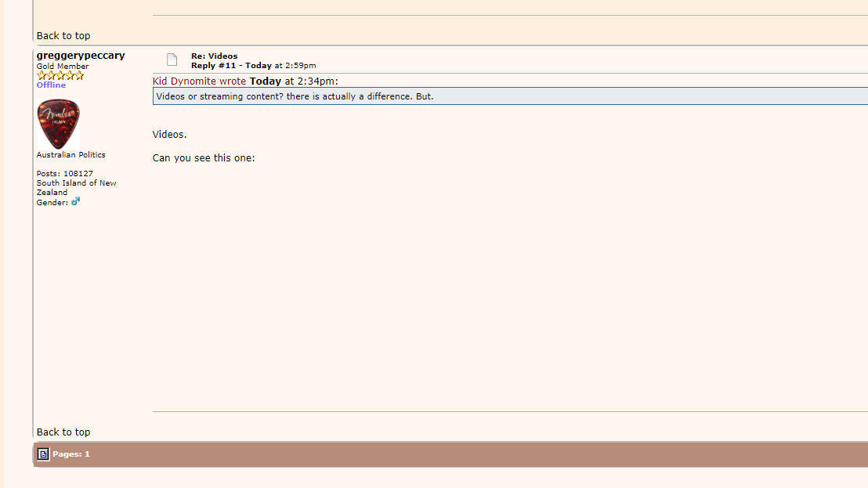Click the quoted text about streaming content
The image size is (868, 488).
coord(295,96)
